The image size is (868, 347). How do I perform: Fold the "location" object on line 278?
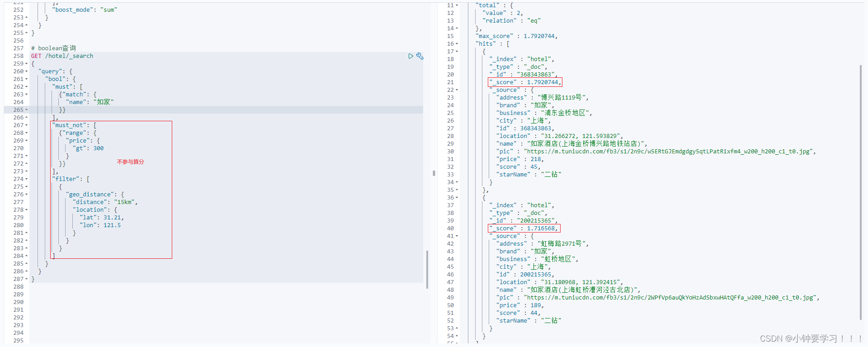point(27,210)
